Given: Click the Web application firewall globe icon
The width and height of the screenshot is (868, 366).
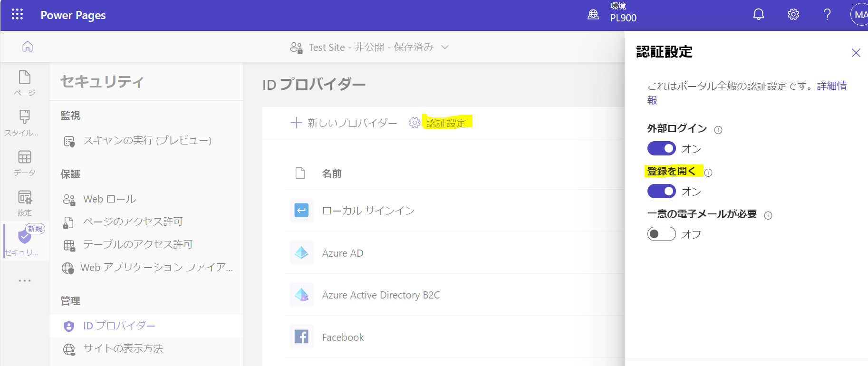Looking at the screenshot, I should point(68,269).
